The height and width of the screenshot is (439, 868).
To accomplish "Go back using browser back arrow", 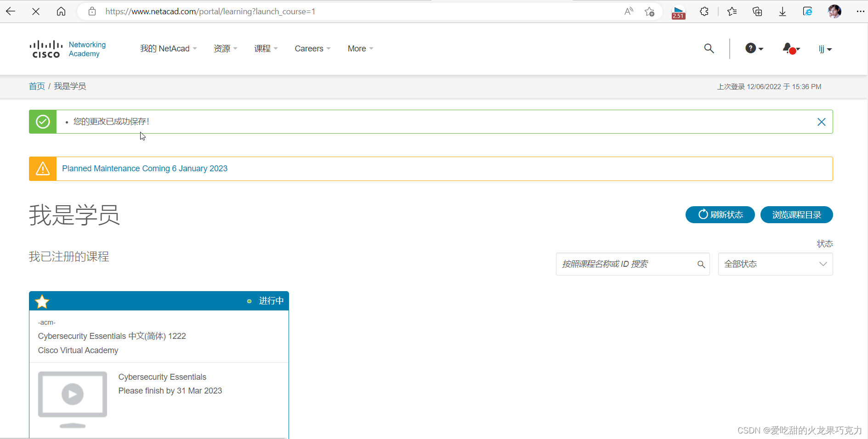I will 11,11.
